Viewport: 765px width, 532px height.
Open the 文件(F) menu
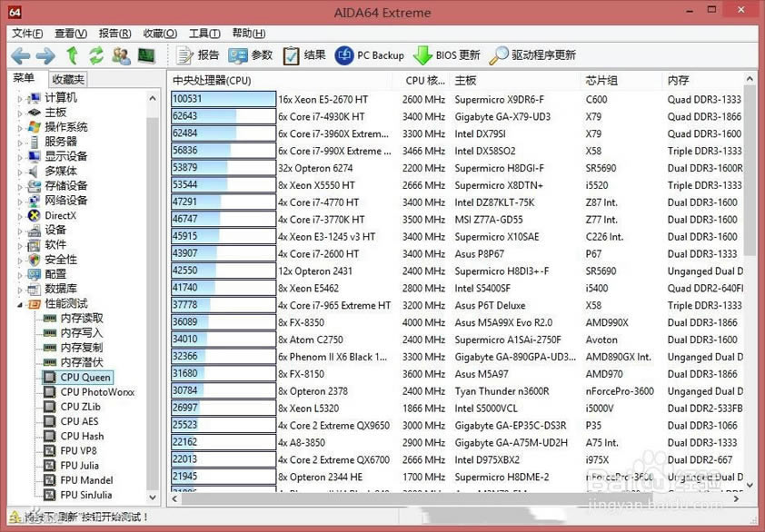27,34
